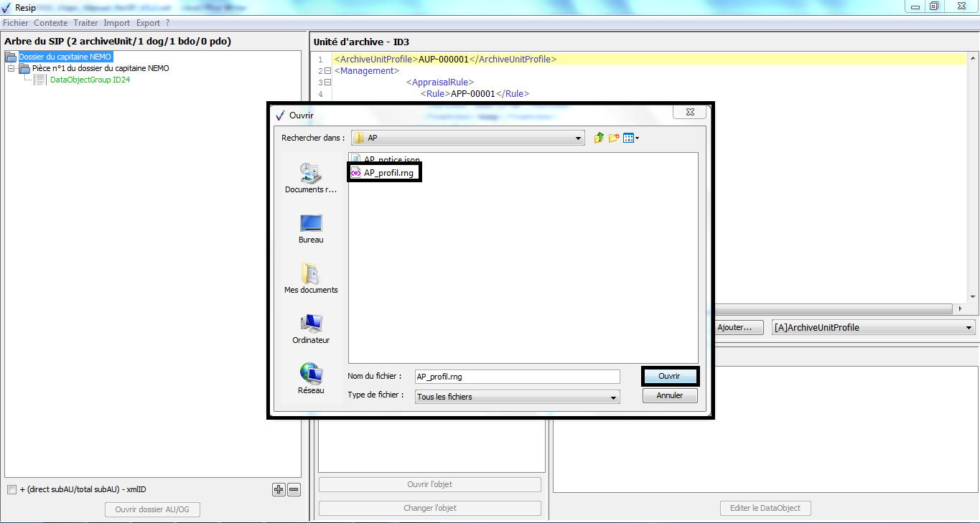Collapse the Pièce n°1 tree node

tap(11, 69)
